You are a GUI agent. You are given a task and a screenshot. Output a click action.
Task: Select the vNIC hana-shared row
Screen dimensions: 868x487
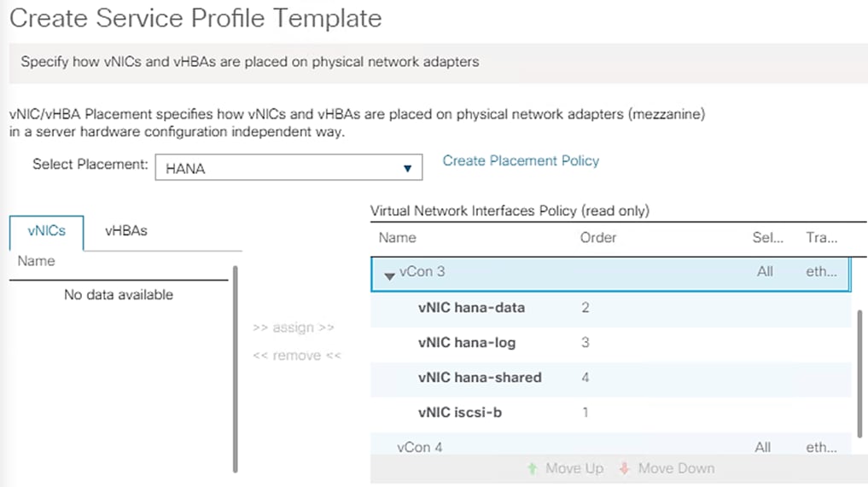tap(480, 377)
